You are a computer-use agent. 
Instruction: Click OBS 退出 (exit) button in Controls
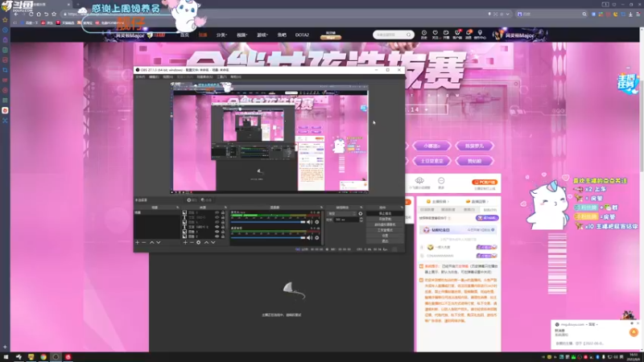point(385,241)
